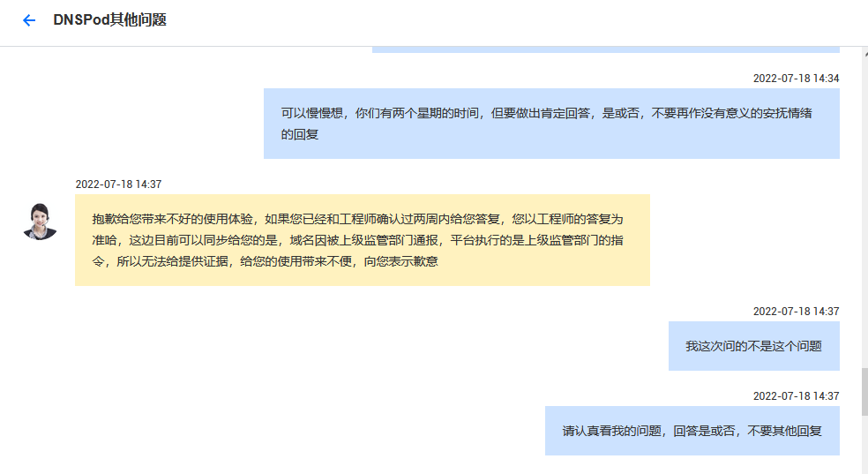Select the message 请认真看我的问题
The height and width of the screenshot is (474, 868).
692,431
